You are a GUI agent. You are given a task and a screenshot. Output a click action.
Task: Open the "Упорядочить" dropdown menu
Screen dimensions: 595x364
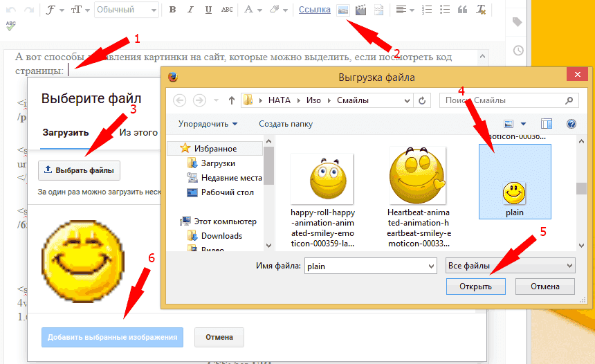point(208,124)
